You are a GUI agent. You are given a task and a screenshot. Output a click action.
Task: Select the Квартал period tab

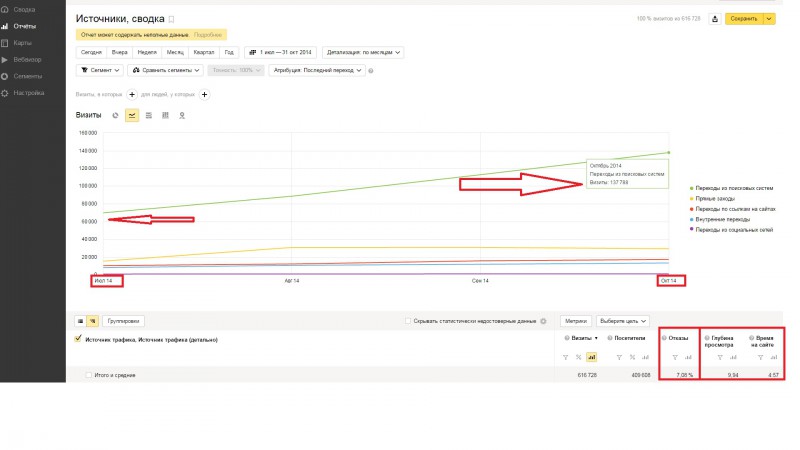[x=204, y=53]
